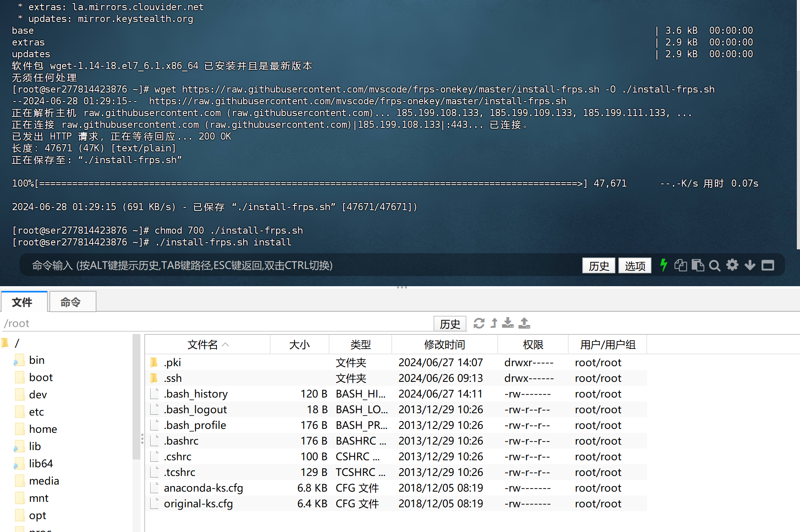800x532 pixels.
Task: Open settings via gear icon
Action: (733, 265)
